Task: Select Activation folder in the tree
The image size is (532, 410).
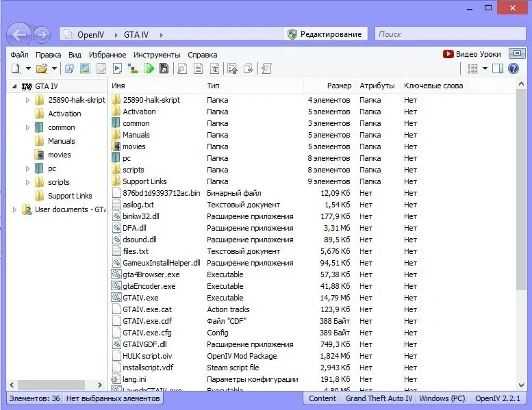Action: pyautogui.click(x=64, y=114)
